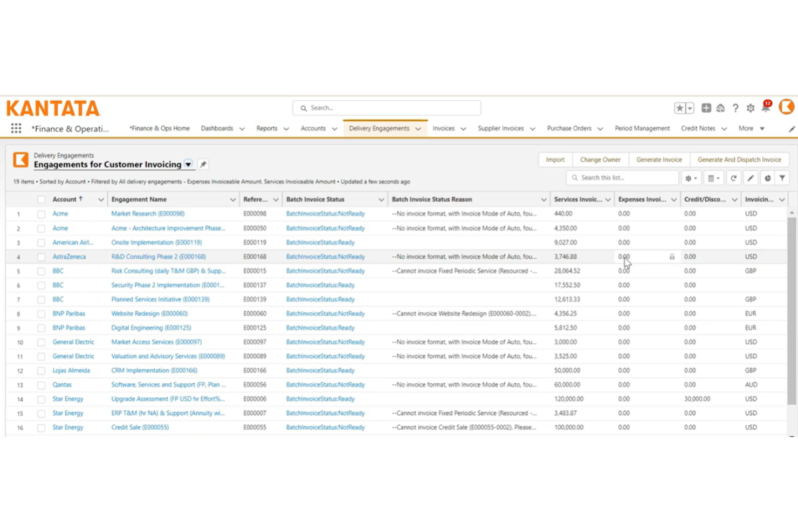Viewport: 798px width, 532px height.
Task: Open the filters funnel icon
Action: coord(782,178)
